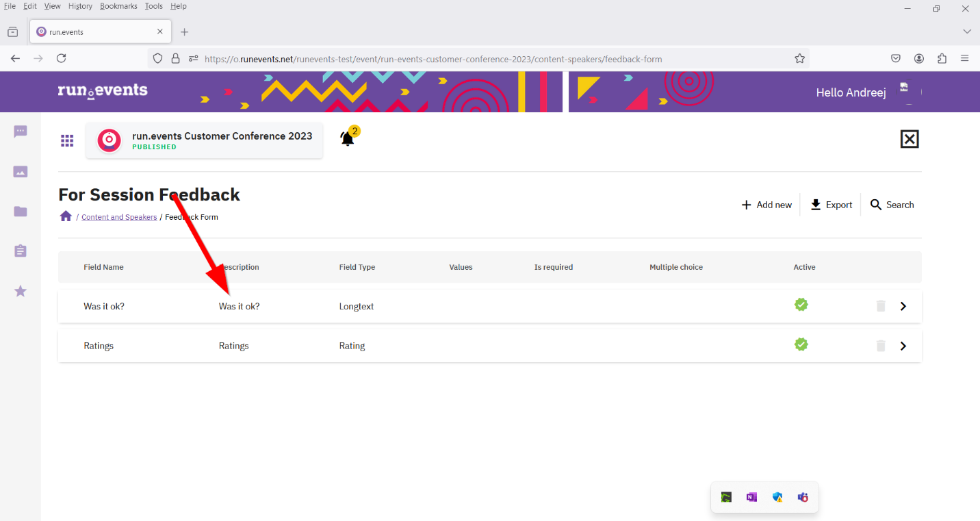
Task: Click Ratings in the Field Name column
Action: point(99,346)
